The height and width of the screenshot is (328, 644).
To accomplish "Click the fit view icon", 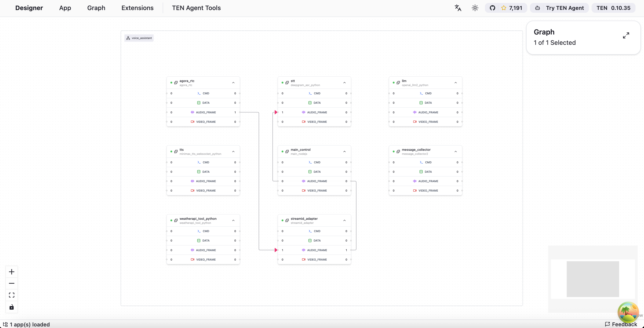I will pos(11,295).
